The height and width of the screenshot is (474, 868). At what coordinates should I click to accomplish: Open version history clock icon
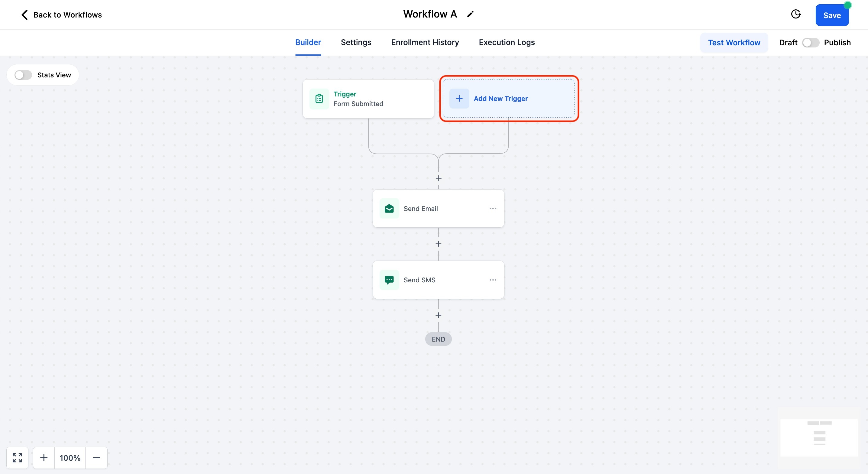(795, 14)
